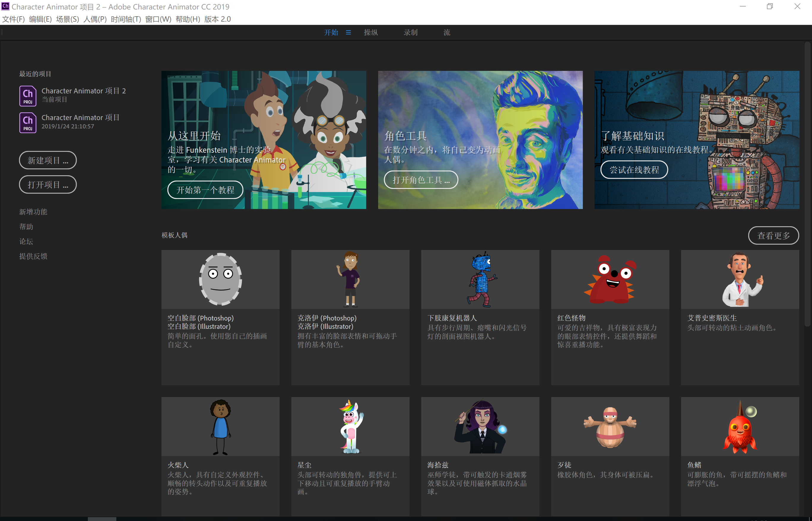Switch to the 流 workspace tab

[x=447, y=33]
